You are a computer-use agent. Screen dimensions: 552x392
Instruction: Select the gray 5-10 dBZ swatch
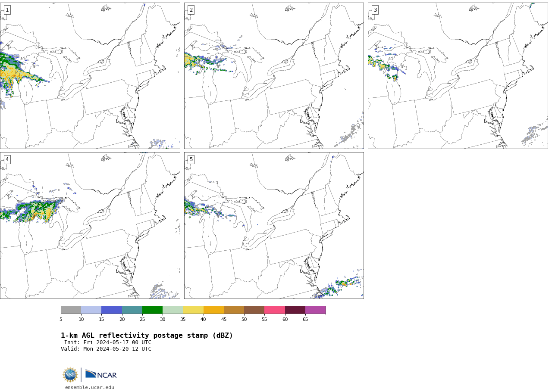click(71, 310)
